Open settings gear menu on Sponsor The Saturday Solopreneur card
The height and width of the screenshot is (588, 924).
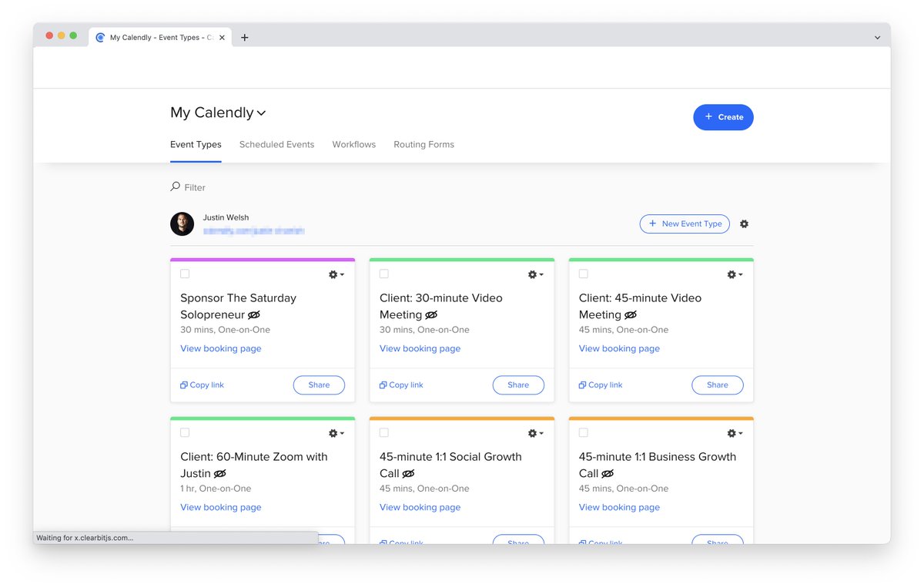(336, 274)
